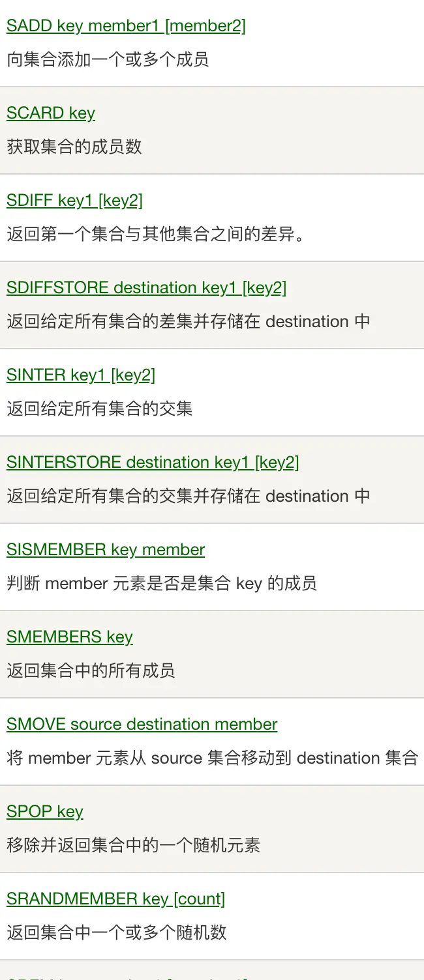The image size is (424, 980).
Task: Open the SPOP key command link
Action: (45, 812)
